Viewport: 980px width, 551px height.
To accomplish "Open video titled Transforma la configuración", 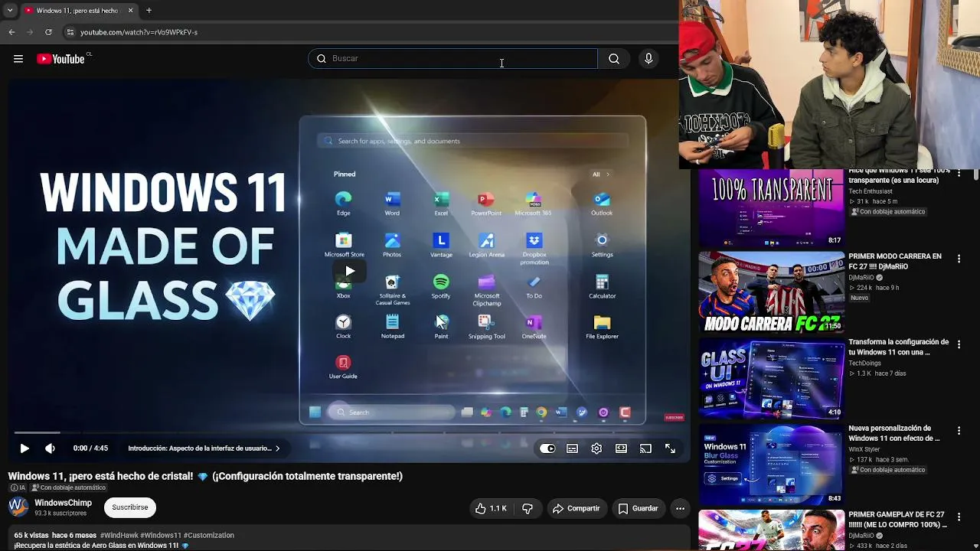I will point(898,347).
